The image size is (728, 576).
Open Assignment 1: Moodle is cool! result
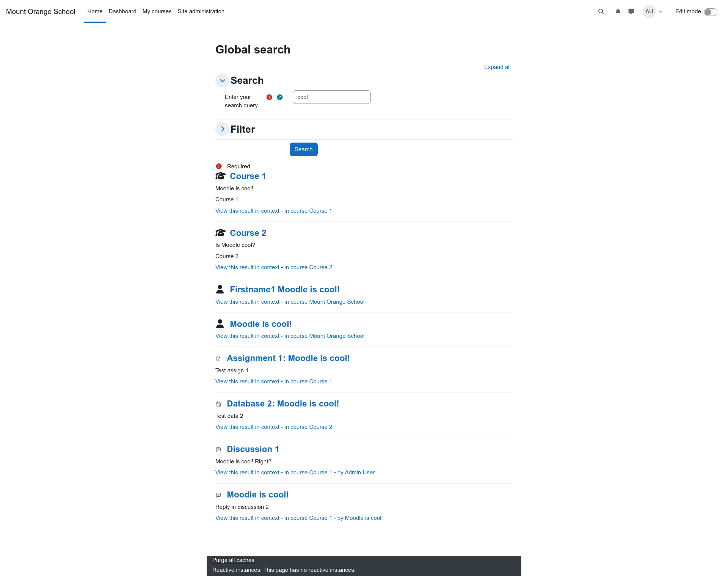[x=288, y=358]
